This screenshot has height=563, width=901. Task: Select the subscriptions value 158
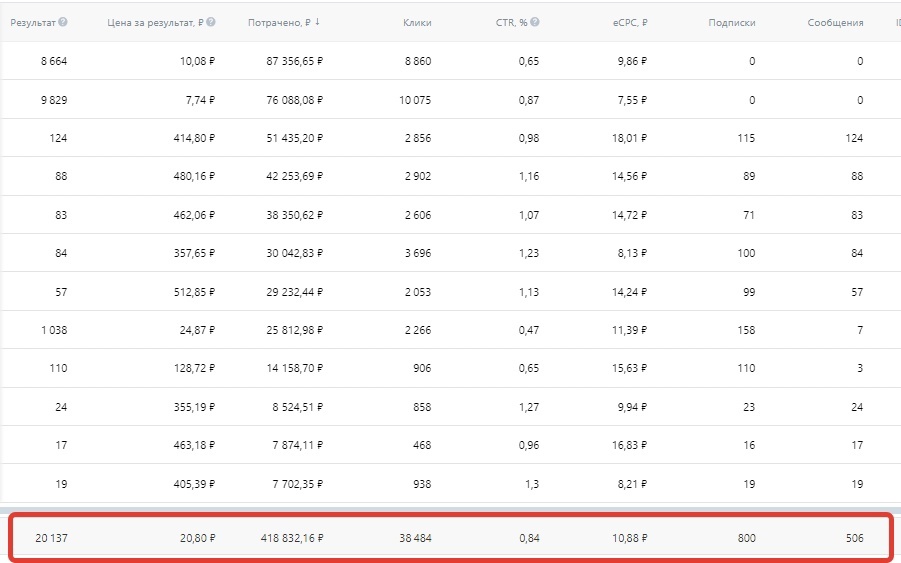746,330
